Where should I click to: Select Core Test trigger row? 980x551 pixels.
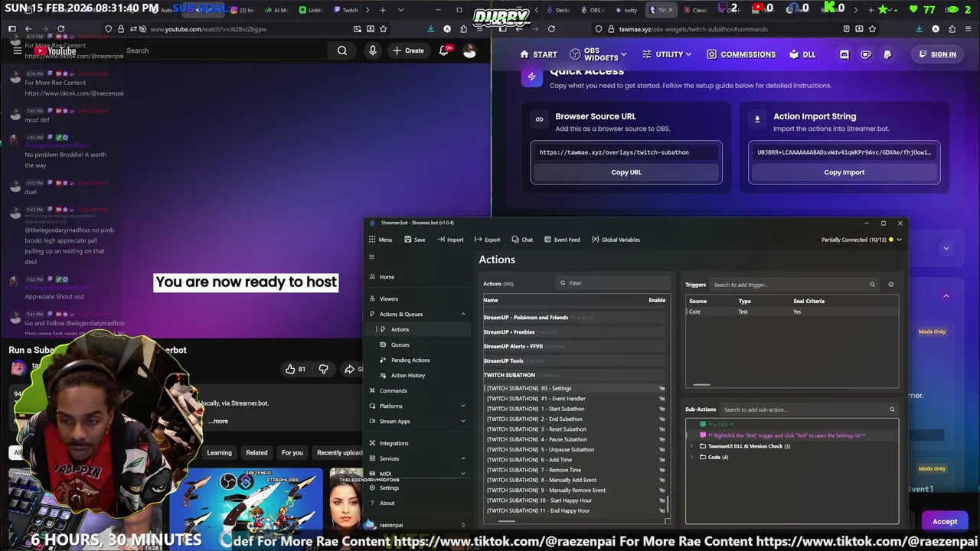(x=792, y=311)
